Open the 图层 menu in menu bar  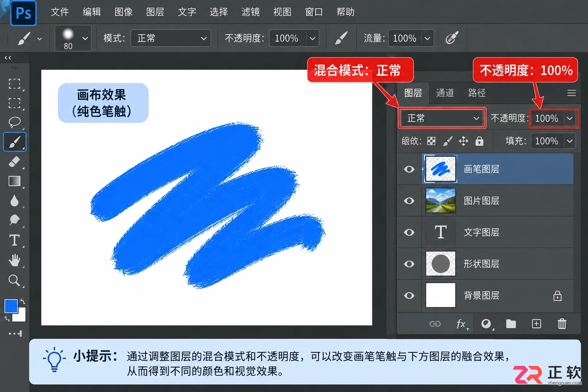click(x=155, y=12)
